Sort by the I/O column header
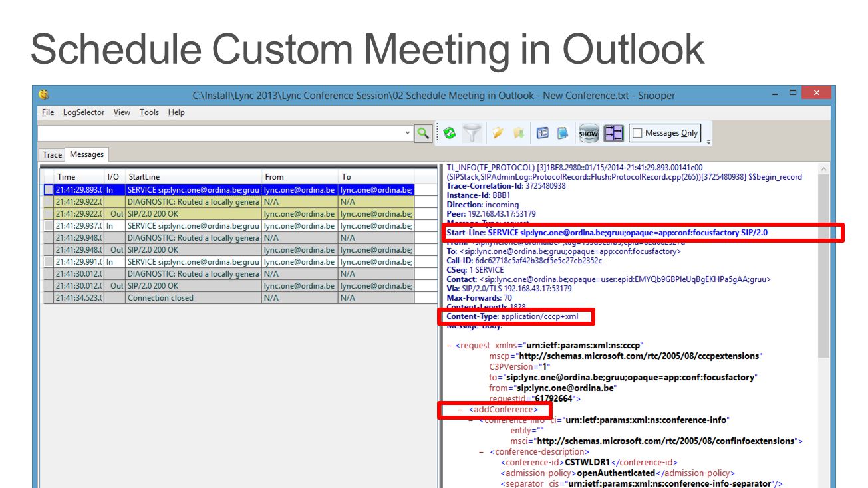868x488 pixels. [114, 177]
